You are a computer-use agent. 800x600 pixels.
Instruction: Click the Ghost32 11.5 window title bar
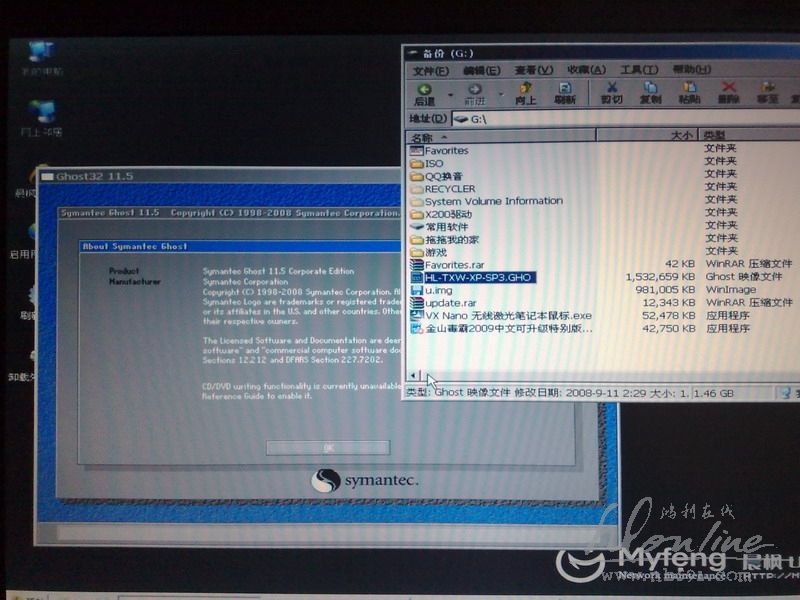tap(220, 177)
